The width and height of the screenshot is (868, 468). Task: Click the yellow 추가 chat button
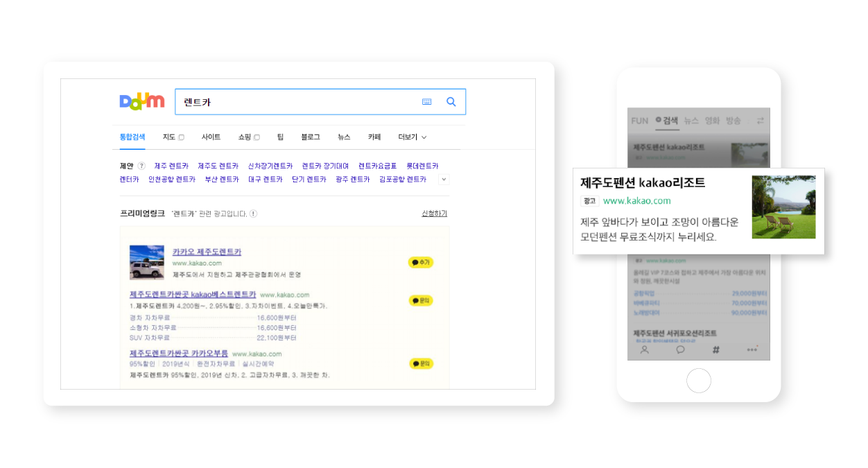421,262
